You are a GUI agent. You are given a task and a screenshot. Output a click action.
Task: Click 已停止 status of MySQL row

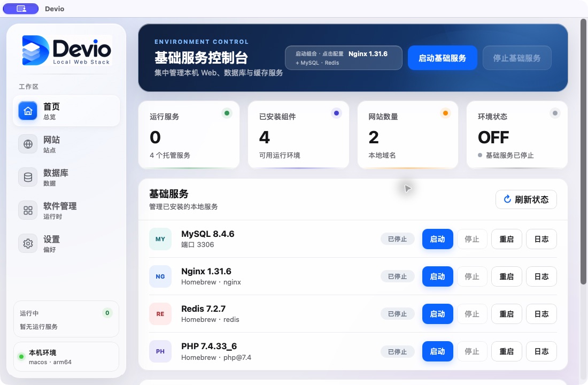[398, 239]
